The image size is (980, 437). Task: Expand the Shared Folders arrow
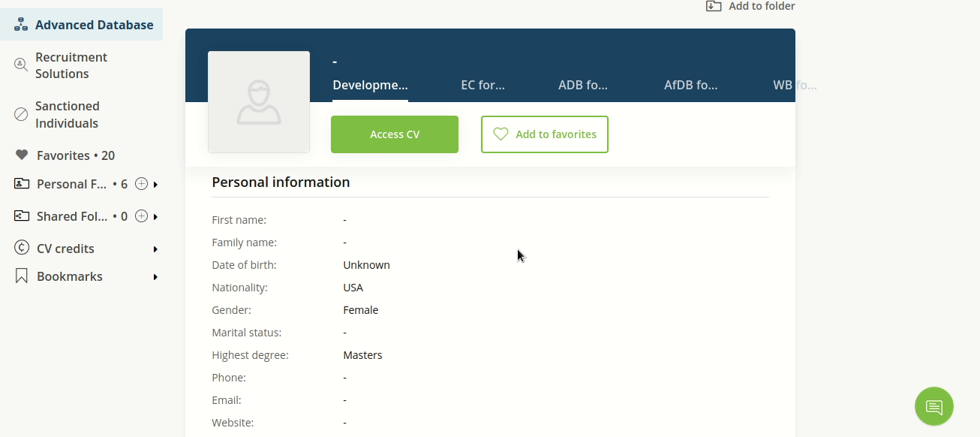pos(155,217)
